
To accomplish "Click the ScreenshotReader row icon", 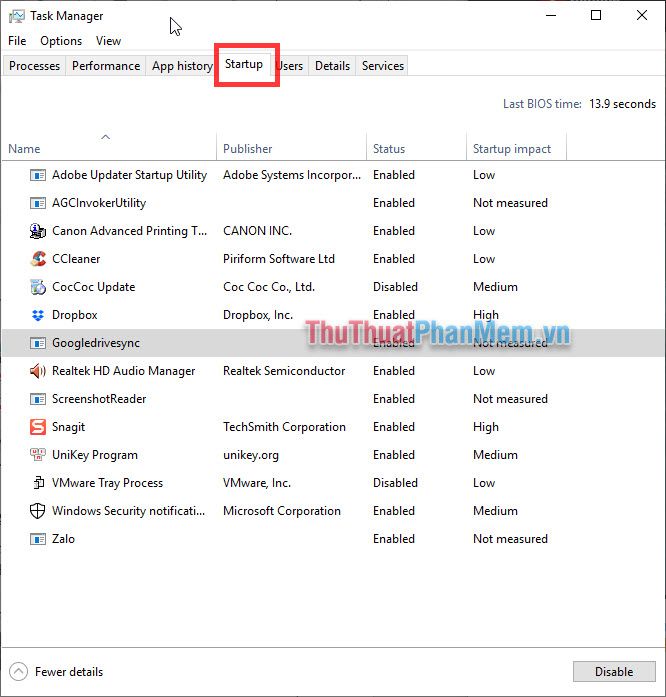I will [38, 399].
